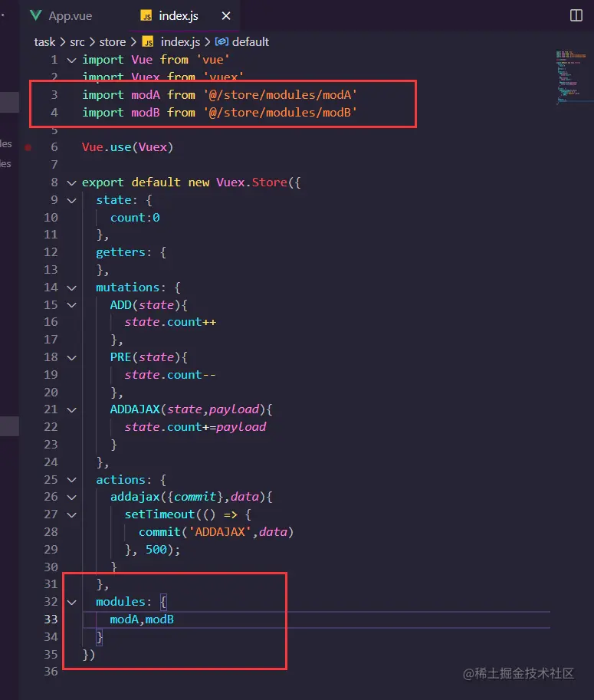
Task: Collapse the ADDAJAX mutation at line 21
Action: coord(72,410)
